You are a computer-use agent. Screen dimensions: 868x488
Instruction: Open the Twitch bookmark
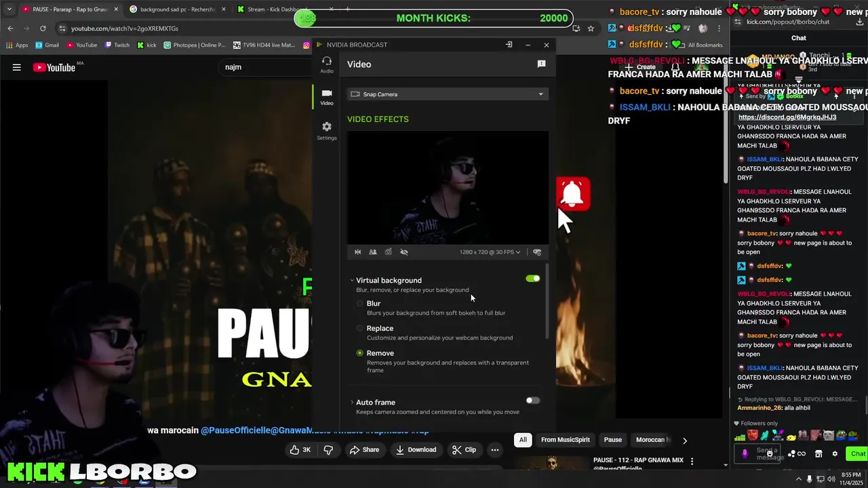click(x=117, y=45)
